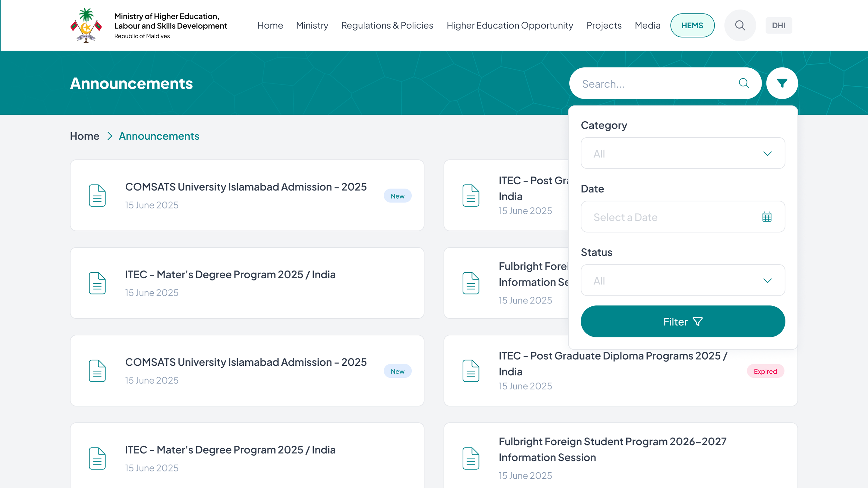Expand the Status dropdown

pos(683,280)
